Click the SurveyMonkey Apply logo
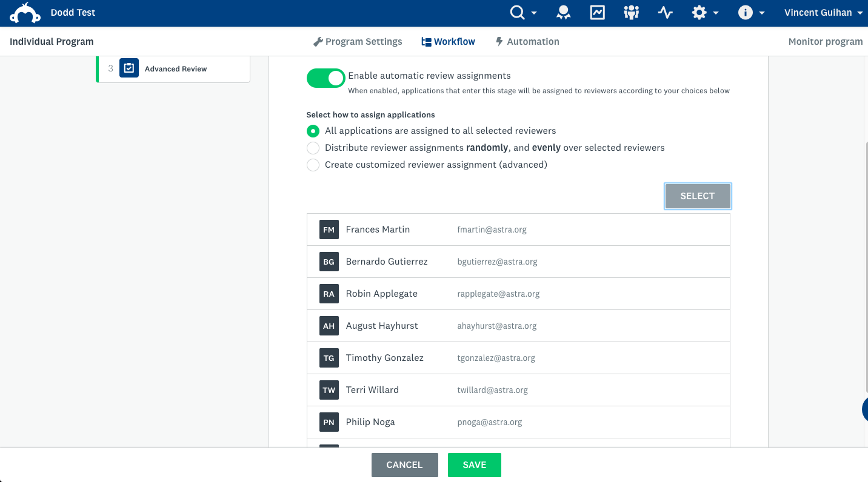Viewport: 868px width, 482px height. point(25,13)
